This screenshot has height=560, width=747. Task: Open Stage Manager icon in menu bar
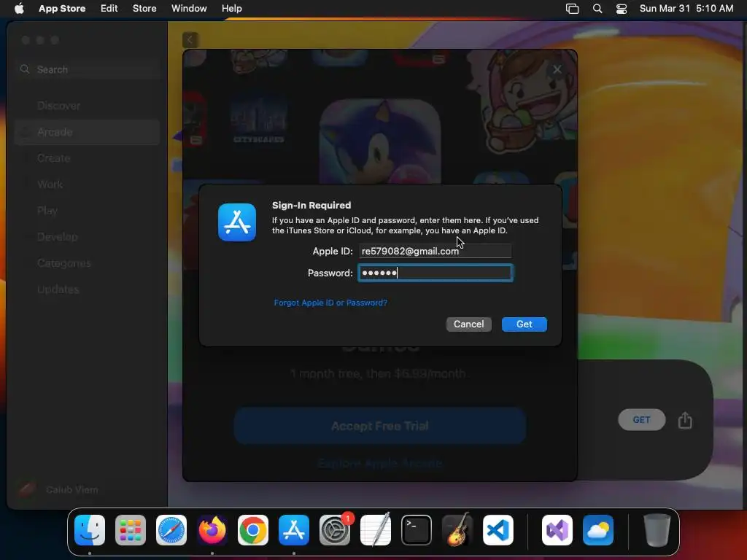(x=572, y=9)
